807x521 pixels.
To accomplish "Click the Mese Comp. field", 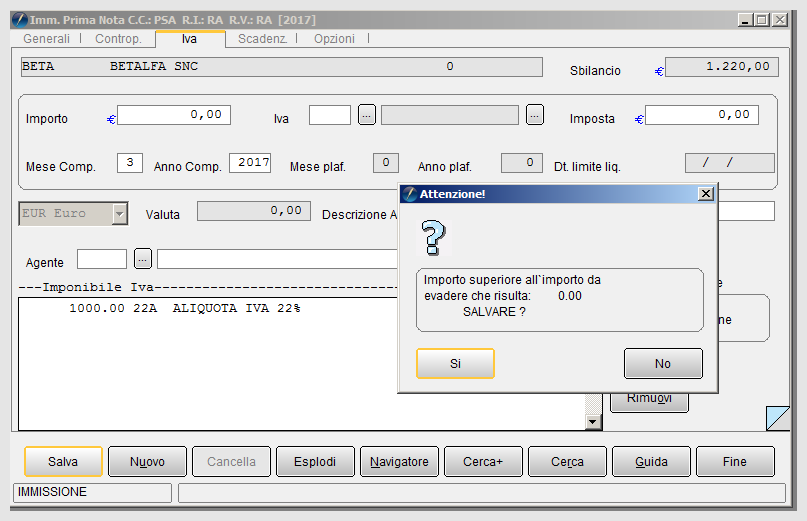I will (130, 163).
